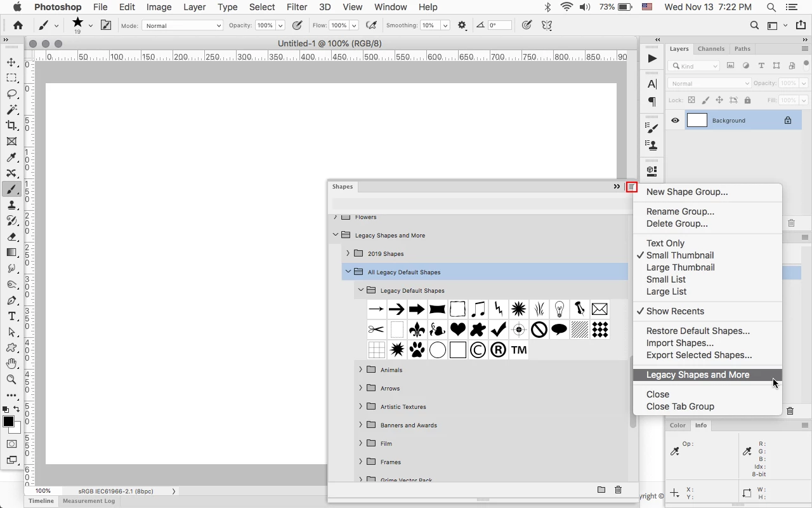Select the Hand tool
The height and width of the screenshot is (508, 812).
(x=11, y=364)
